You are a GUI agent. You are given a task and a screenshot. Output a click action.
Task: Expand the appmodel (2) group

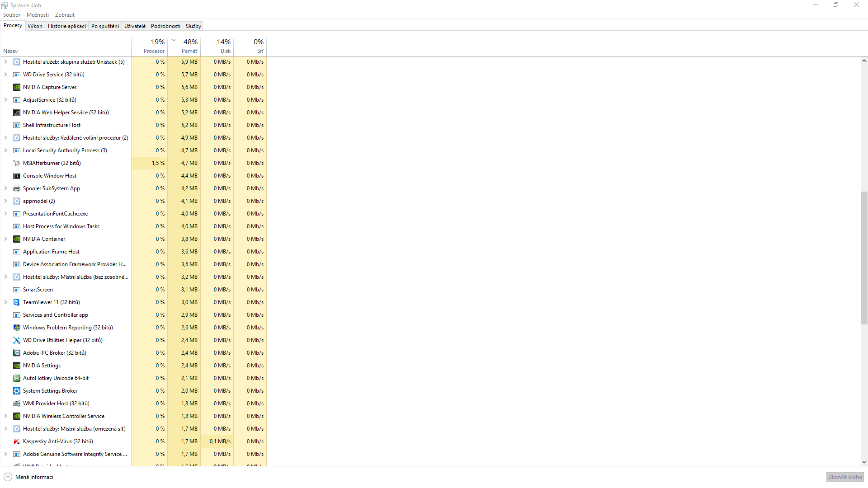[6, 201]
